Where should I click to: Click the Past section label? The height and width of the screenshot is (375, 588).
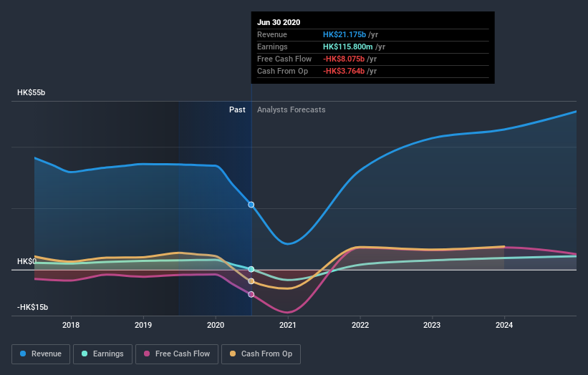tap(237, 109)
